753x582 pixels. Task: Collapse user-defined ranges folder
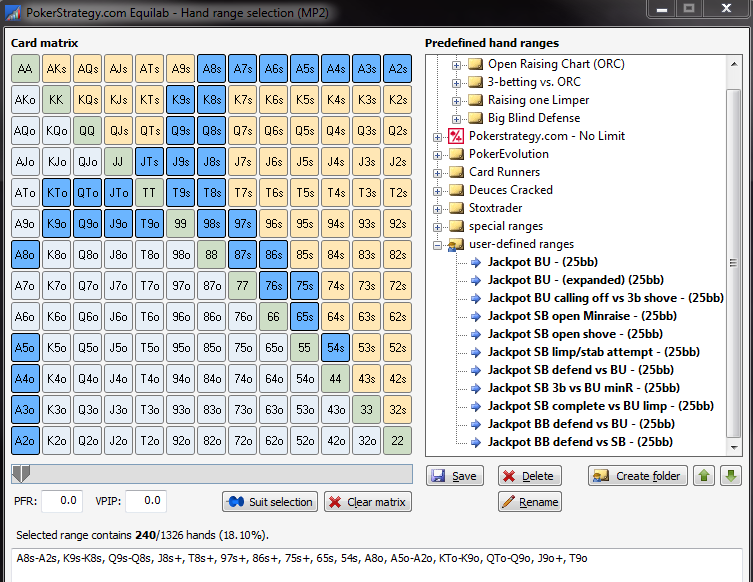point(437,245)
